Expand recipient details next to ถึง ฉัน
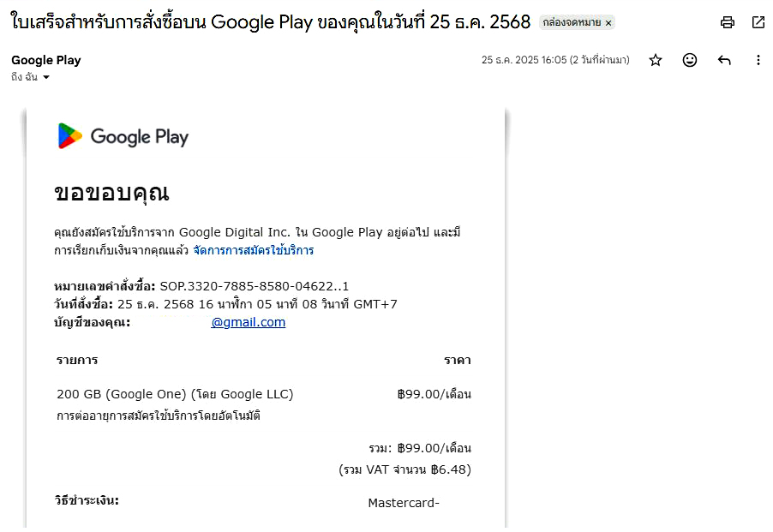773x532 pixels. point(46,77)
